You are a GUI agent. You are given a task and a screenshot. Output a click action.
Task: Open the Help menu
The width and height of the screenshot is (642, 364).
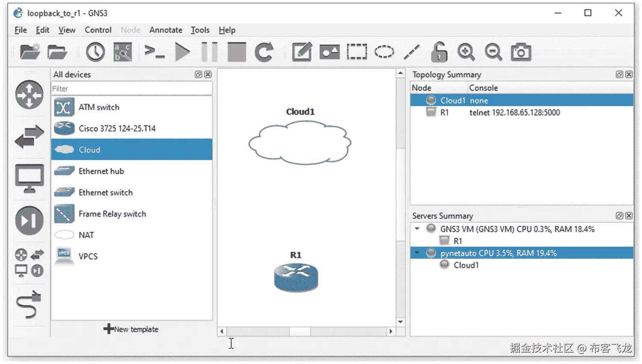pos(227,30)
